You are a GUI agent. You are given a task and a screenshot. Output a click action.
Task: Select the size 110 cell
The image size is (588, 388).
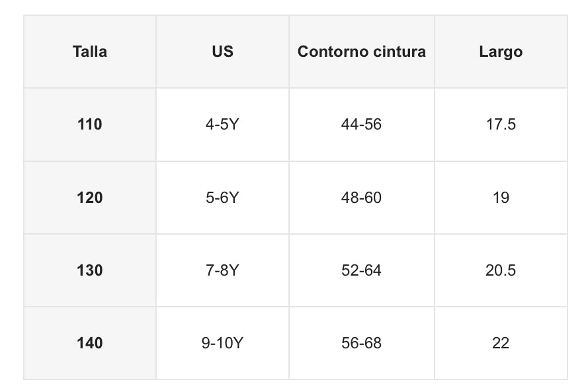(x=90, y=124)
